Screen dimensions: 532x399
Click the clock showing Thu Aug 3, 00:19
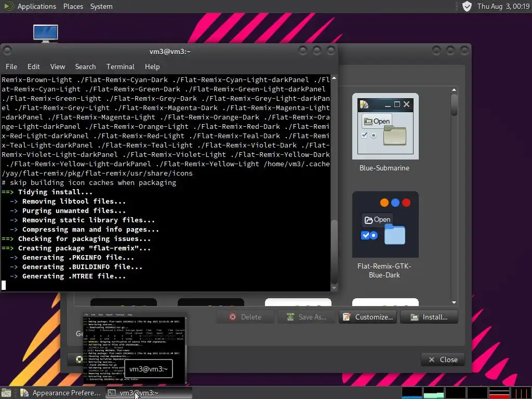[503, 6]
